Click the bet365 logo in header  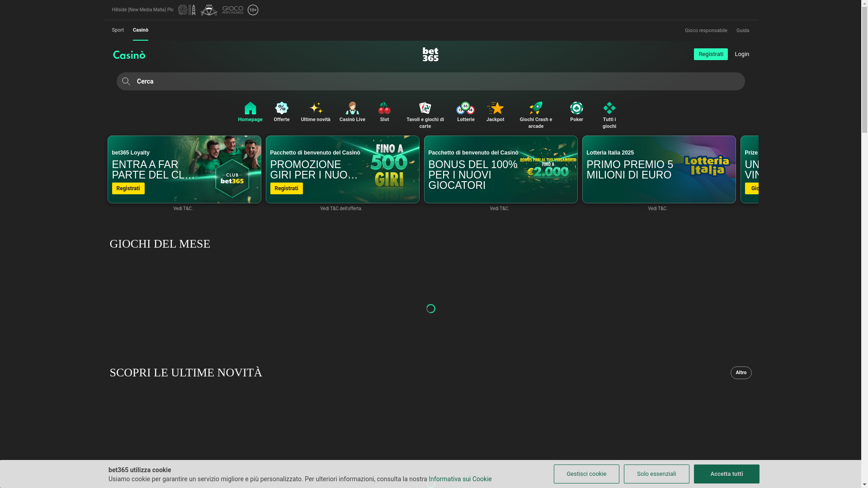tap(430, 54)
